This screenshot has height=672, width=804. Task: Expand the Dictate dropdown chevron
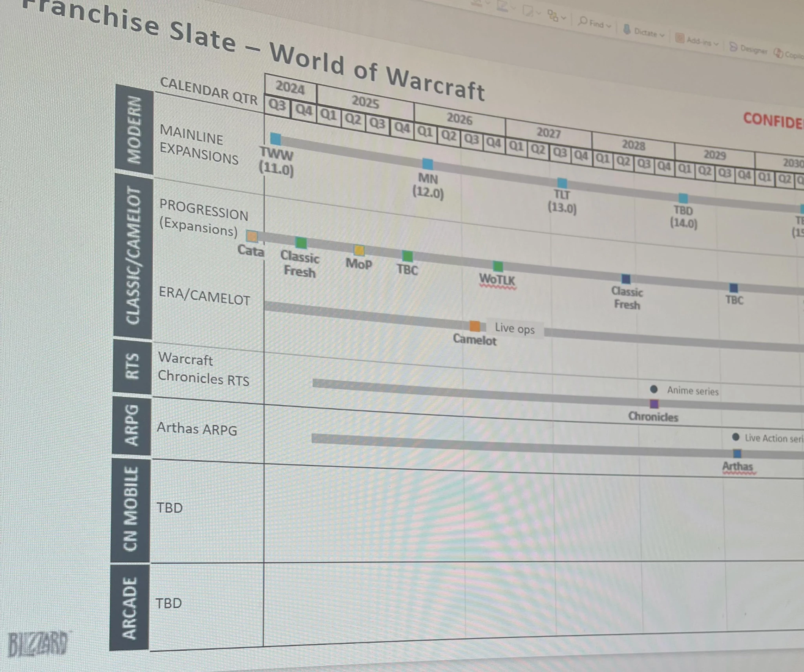click(x=661, y=35)
